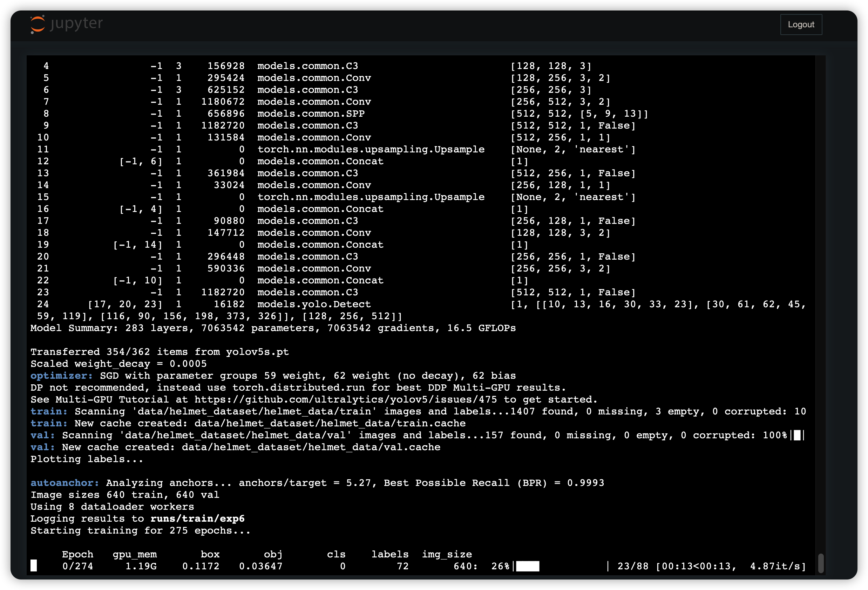
Task: Click the training progress bar at 26%
Action: click(561, 566)
